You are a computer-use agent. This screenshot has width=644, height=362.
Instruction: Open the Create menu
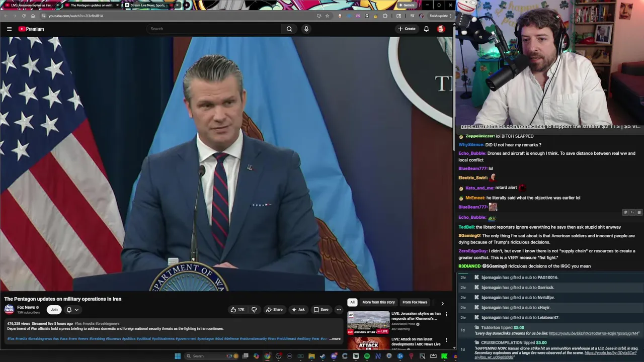click(407, 29)
